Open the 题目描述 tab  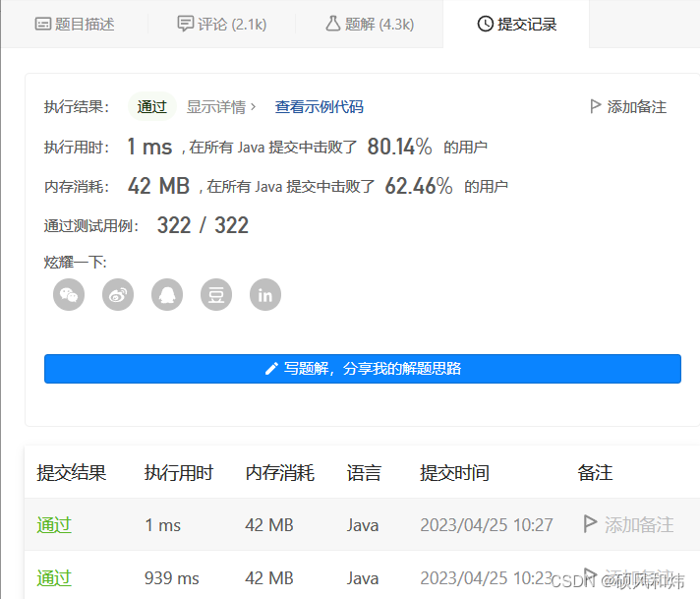75,25
